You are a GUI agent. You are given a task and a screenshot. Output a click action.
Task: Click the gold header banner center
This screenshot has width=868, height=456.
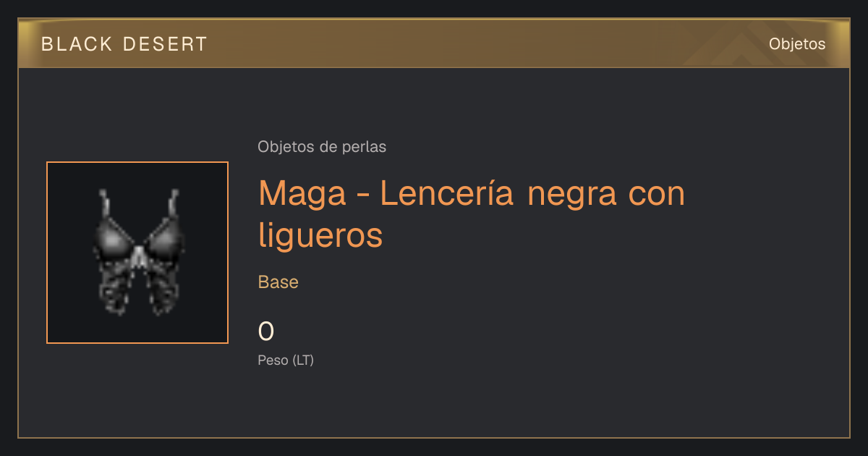coord(434,44)
